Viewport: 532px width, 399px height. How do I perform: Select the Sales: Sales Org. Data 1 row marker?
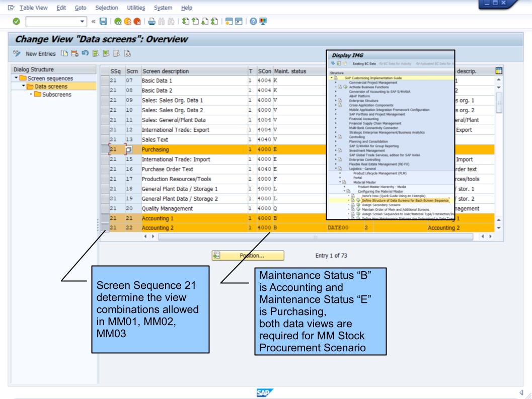(105, 101)
